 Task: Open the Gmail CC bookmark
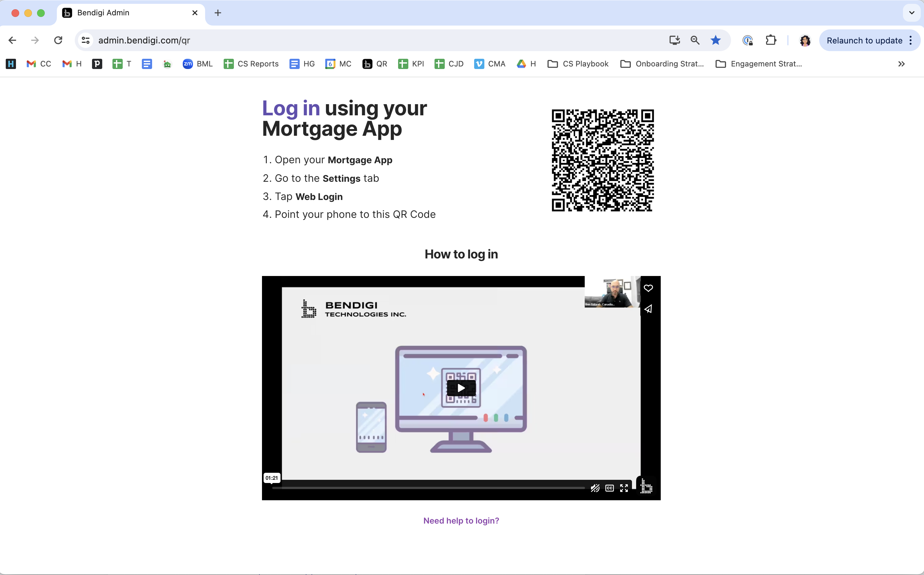point(38,64)
